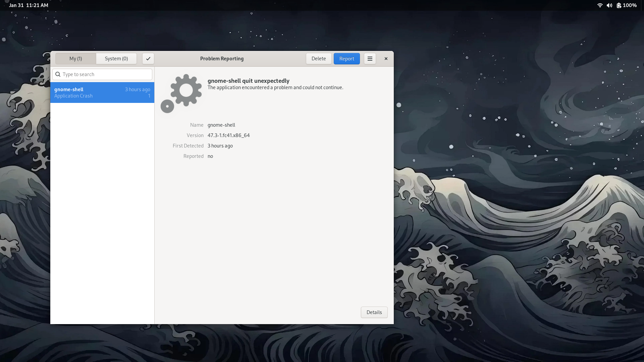Image resolution: width=644 pixels, height=362 pixels.
Task: Open volume indicator in top bar
Action: pyautogui.click(x=609, y=5)
